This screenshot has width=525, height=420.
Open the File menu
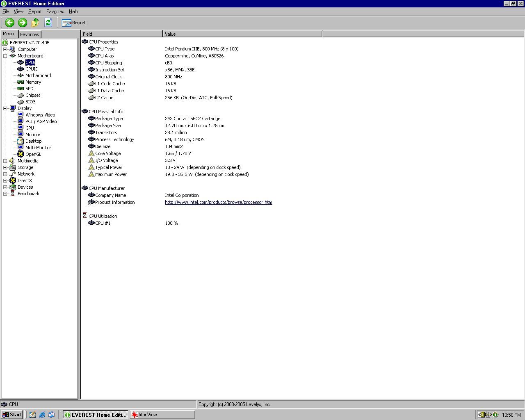pyautogui.click(x=6, y=11)
